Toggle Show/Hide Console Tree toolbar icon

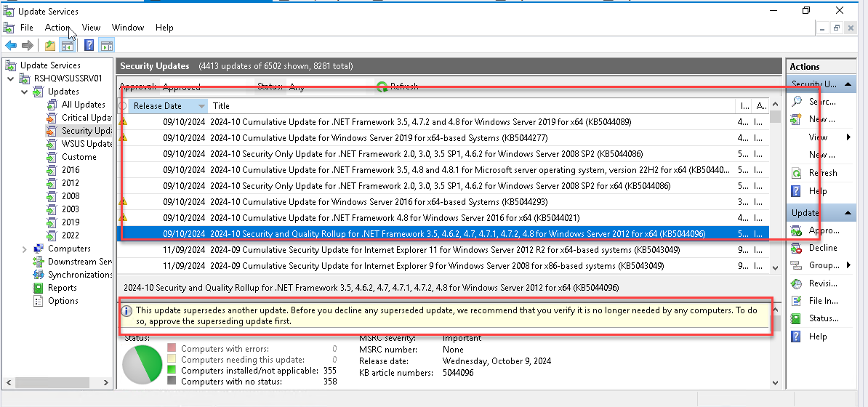[x=68, y=45]
